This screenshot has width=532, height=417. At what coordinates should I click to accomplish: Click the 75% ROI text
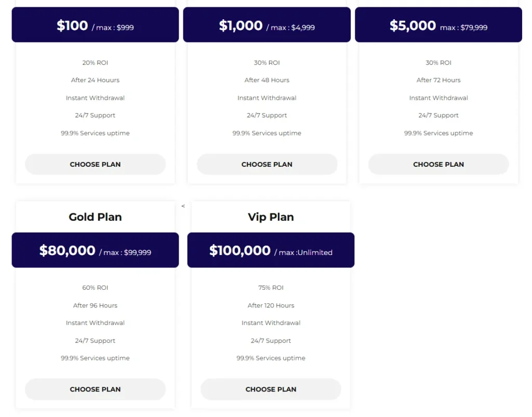click(x=271, y=288)
